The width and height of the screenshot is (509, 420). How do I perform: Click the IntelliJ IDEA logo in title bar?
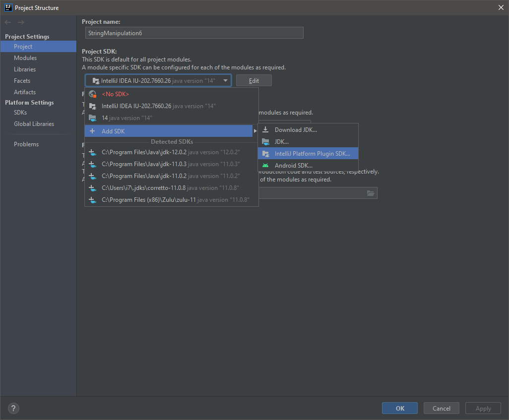(x=8, y=7)
